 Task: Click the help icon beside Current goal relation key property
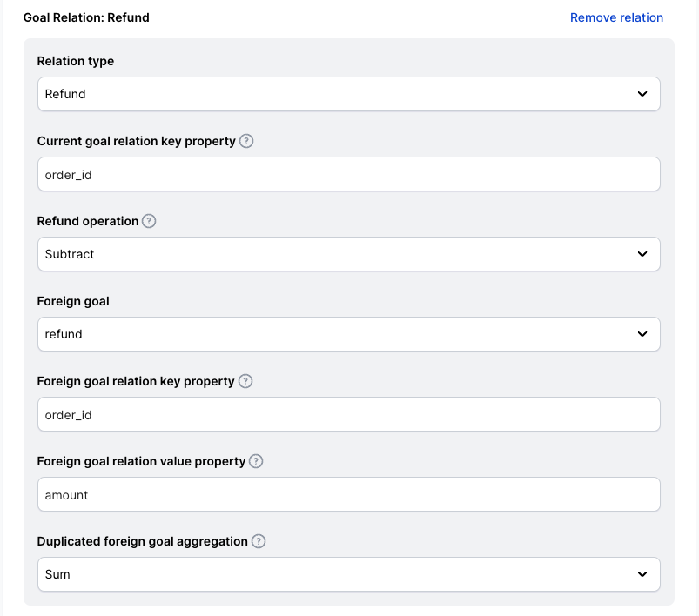tap(245, 141)
